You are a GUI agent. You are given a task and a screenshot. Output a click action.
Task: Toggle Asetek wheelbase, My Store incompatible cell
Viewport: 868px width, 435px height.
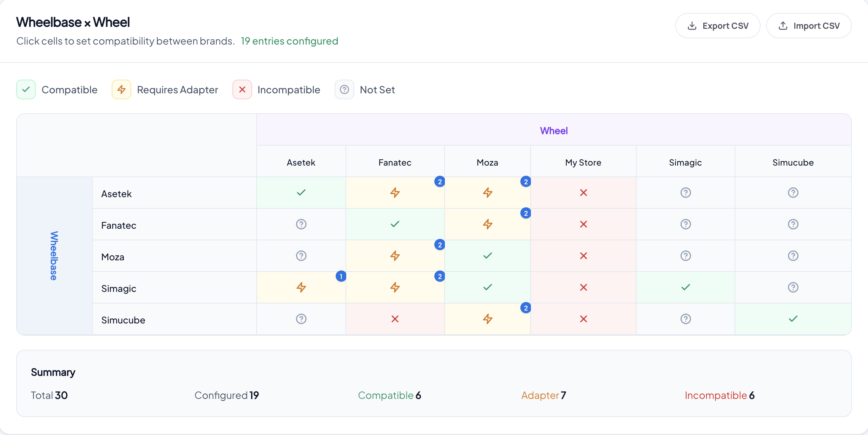coord(584,193)
